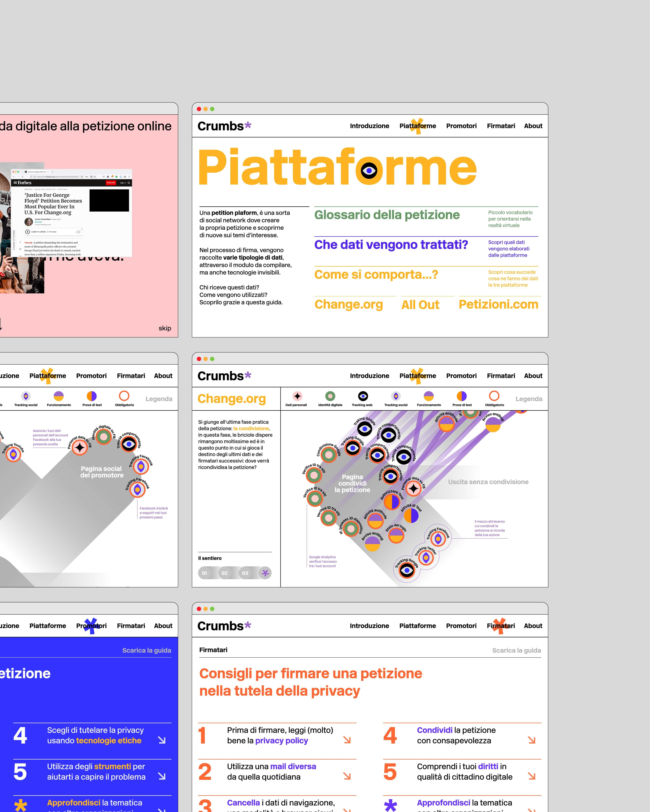This screenshot has width=650, height=812.
Task: Click arrow next to 'Utilizza una mail diversa'
Action: [347, 776]
